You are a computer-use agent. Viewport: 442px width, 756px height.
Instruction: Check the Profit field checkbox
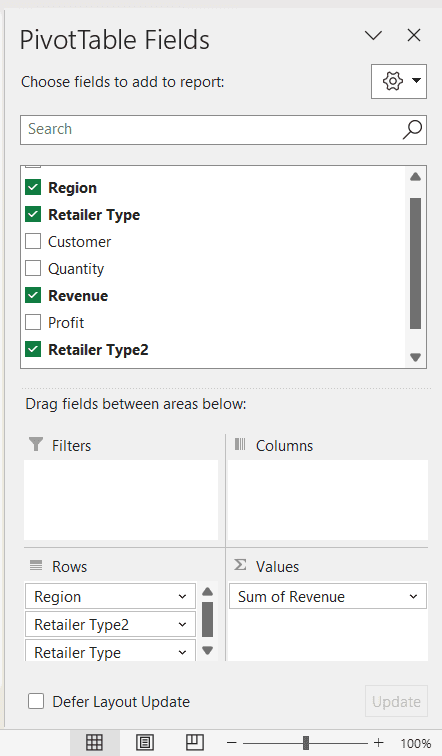click(33, 322)
